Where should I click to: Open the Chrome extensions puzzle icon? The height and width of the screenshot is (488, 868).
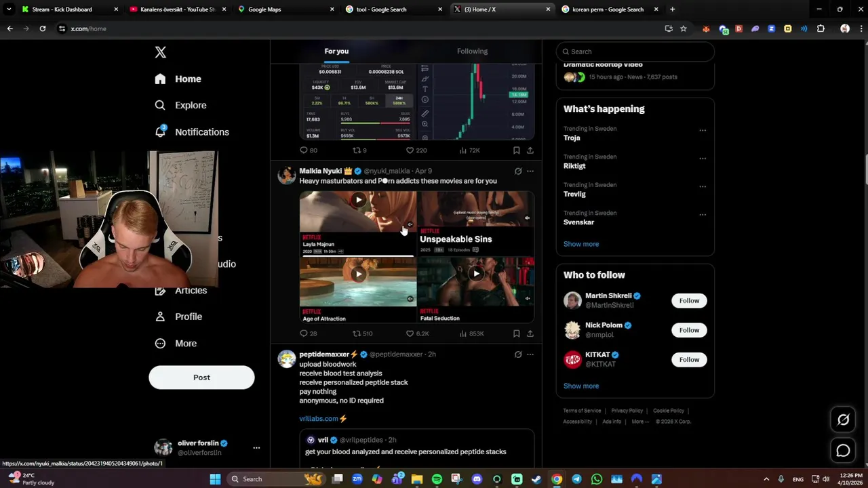(x=821, y=28)
